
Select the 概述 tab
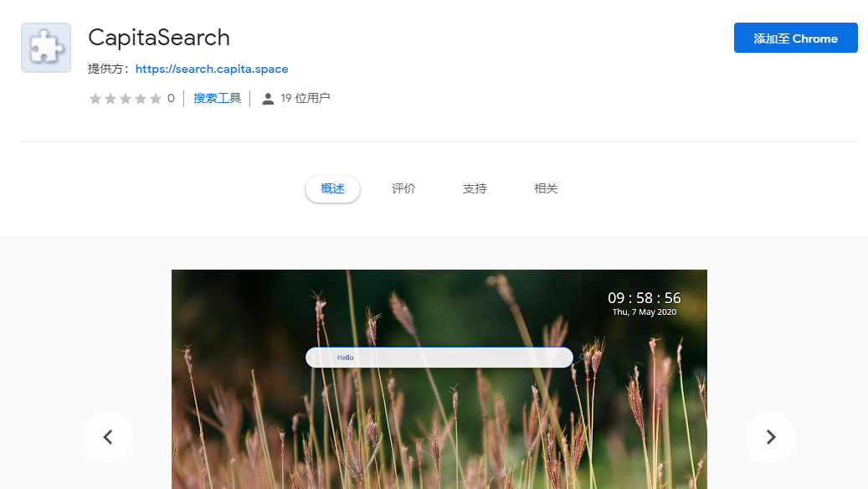pyautogui.click(x=332, y=189)
